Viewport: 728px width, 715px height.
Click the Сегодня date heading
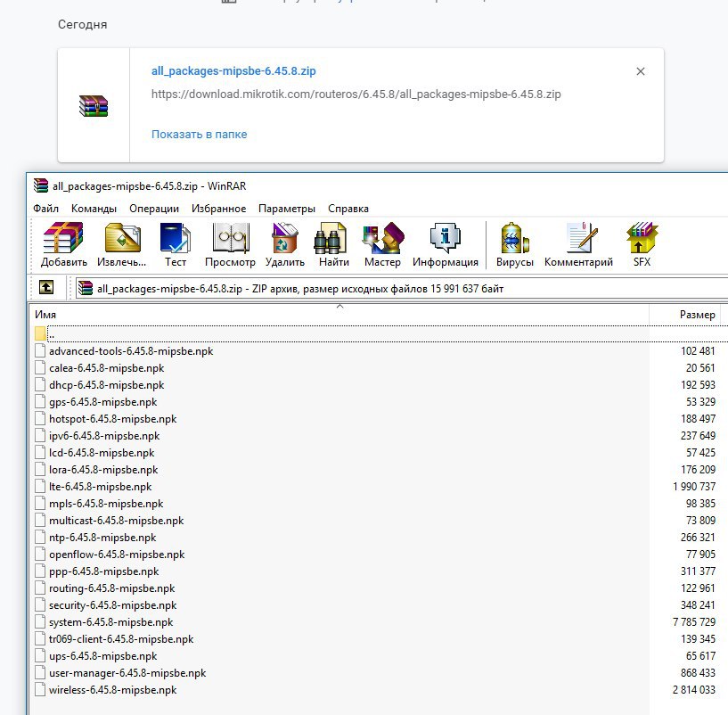[82, 25]
